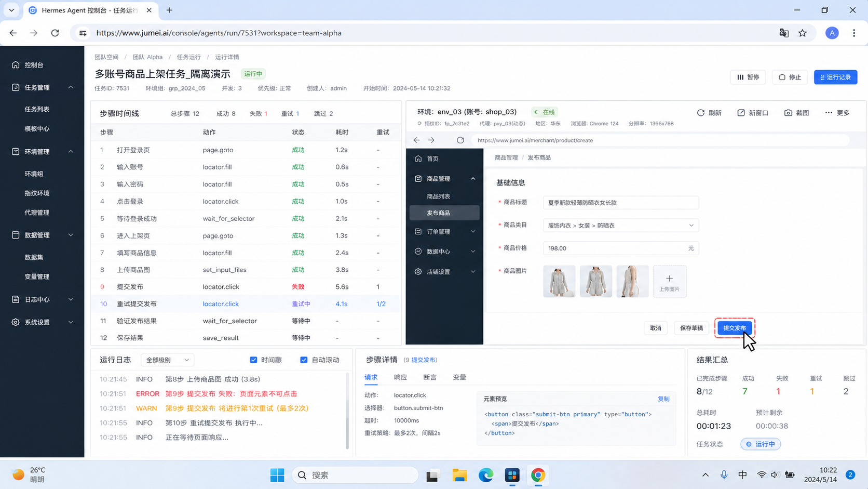Open Microsoft Edge from the taskbar
868x489 pixels.
[x=486, y=475]
